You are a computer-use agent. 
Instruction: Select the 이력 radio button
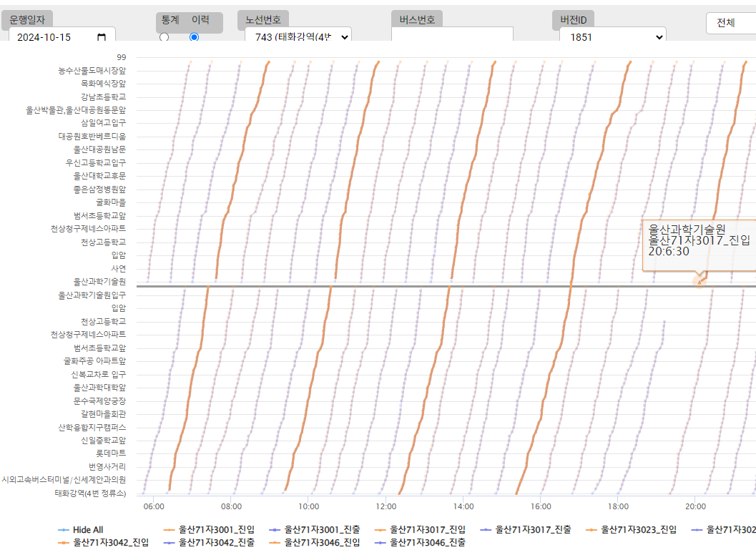coord(194,37)
